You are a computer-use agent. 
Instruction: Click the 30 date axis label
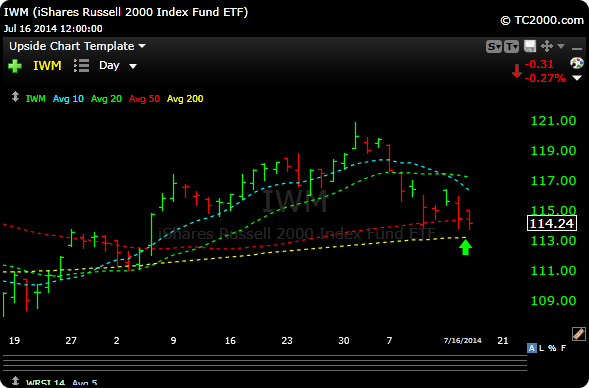point(344,341)
